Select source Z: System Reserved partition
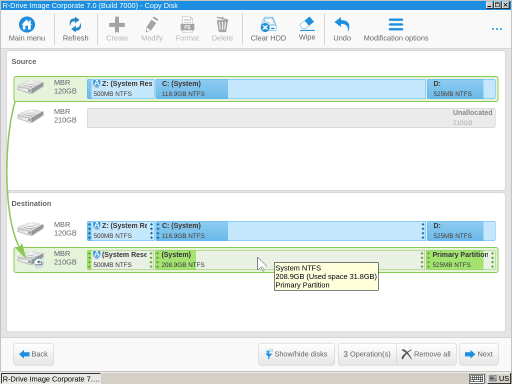The height and width of the screenshot is (384, 512). [x=121, y=89]
